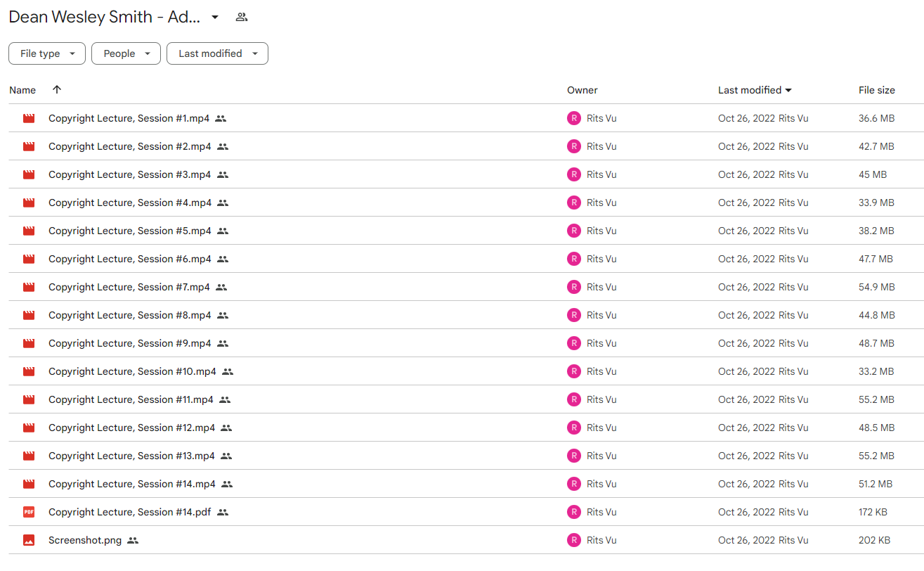Click Rits Vu avatar in Session #1.mp4 row
The image size is (924, 571).
(x=574, y=118)
